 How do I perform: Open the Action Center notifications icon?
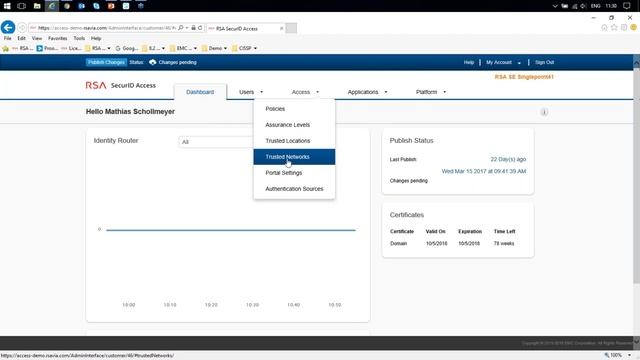point(627,6)
